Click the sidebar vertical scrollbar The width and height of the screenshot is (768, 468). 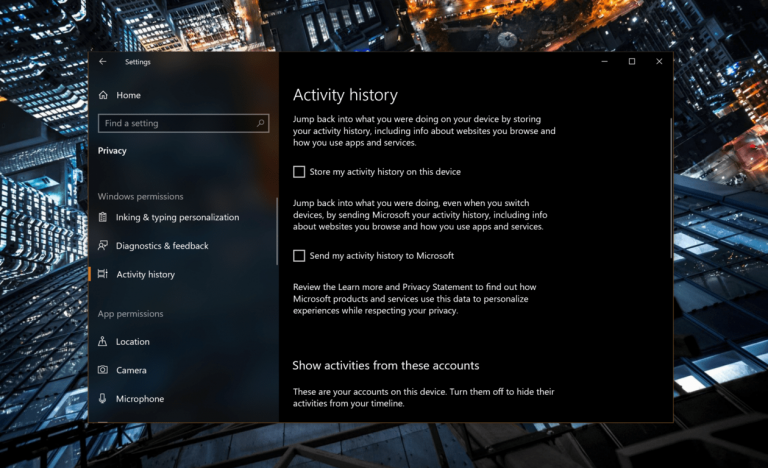point(277,231)
